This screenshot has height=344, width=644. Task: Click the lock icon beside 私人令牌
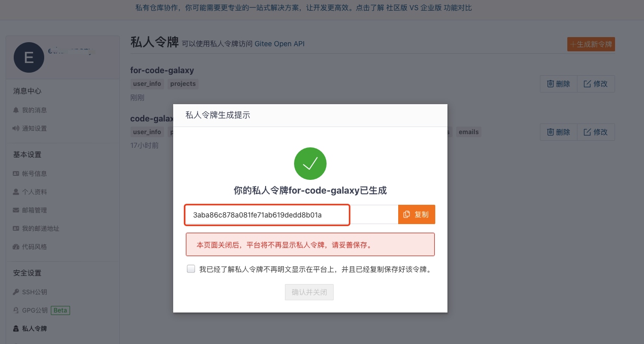click(16, 329)
